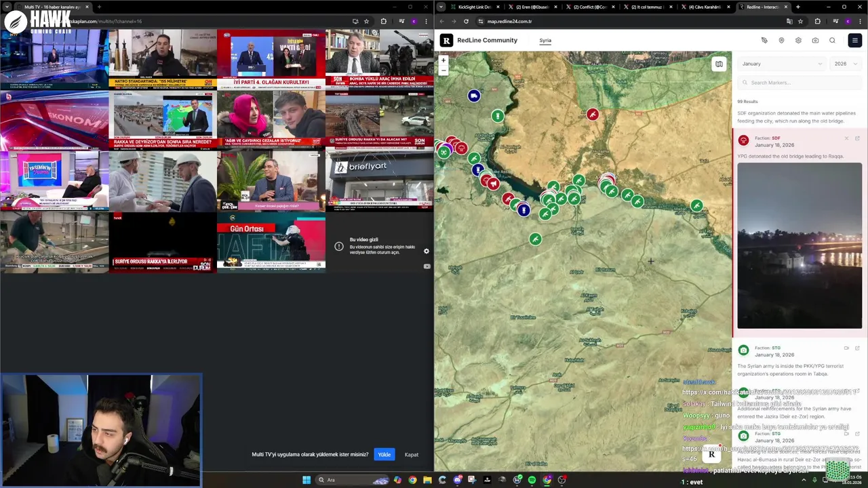The height and width of the screenshot is (488, 868).
Task: Open the Windows Start button
Action: click(x=307, y=480)
